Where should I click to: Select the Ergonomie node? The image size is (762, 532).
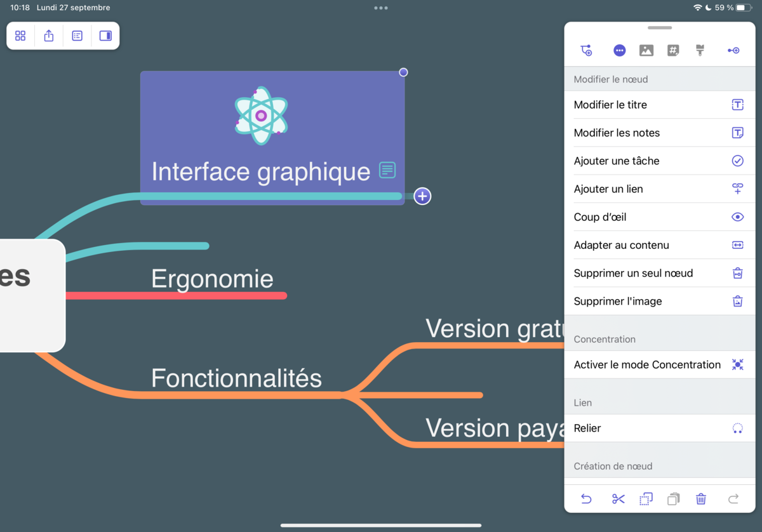click(212, 279)
